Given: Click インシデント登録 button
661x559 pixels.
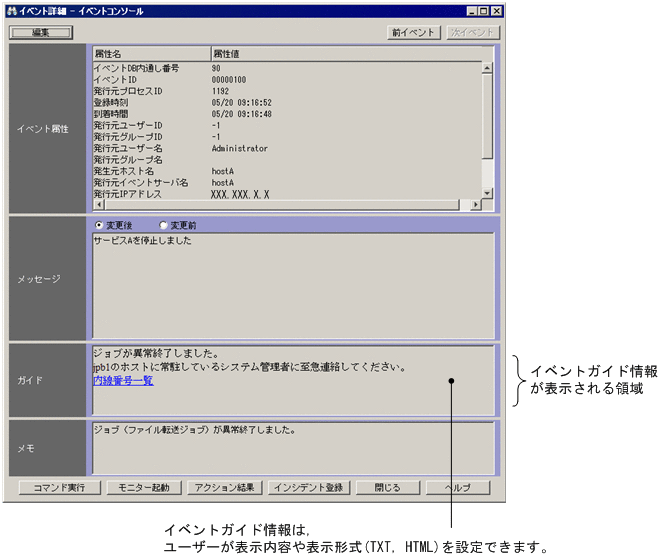Looking at the screenshot, I should pos(309,488).
